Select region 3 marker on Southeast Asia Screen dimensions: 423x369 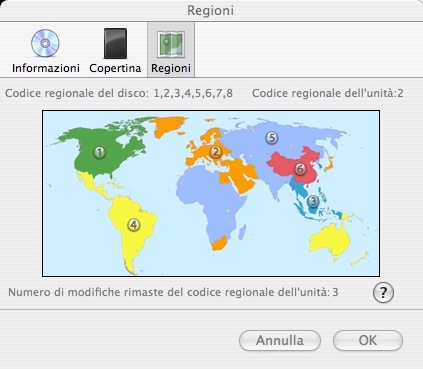click(313, 201)
